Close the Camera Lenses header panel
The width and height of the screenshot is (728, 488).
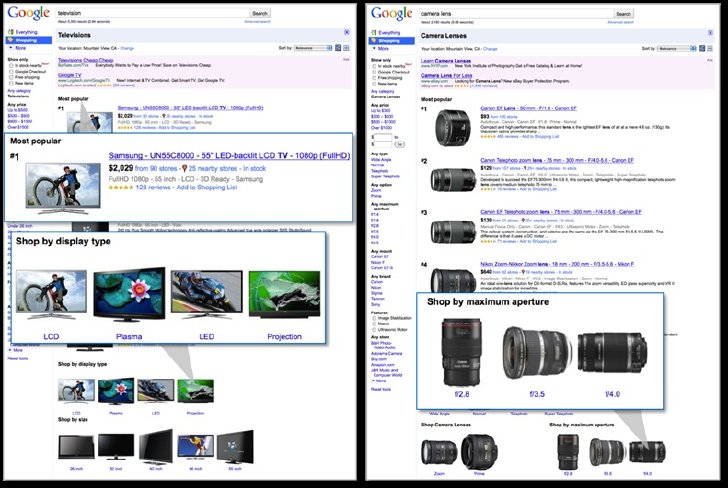click(710, 33)
